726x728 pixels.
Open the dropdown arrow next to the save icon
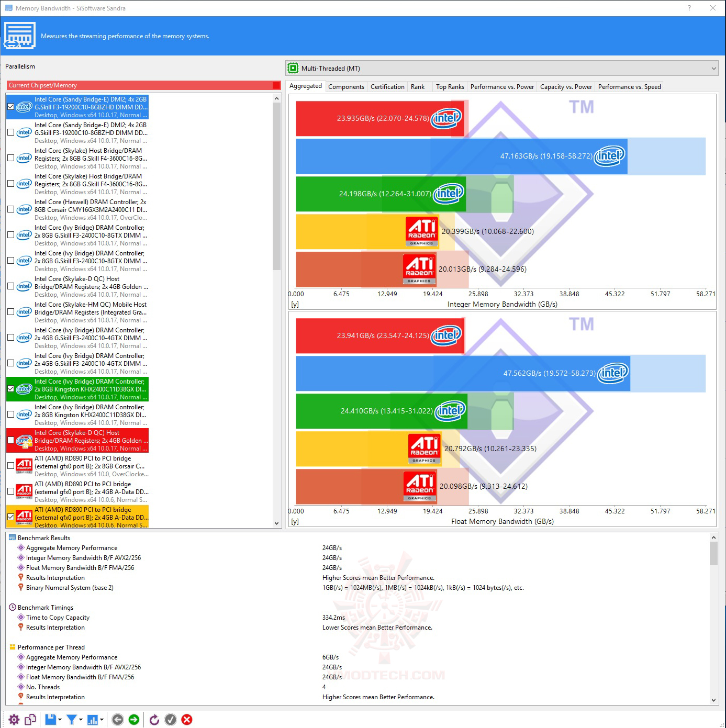(x=60, y=720)
